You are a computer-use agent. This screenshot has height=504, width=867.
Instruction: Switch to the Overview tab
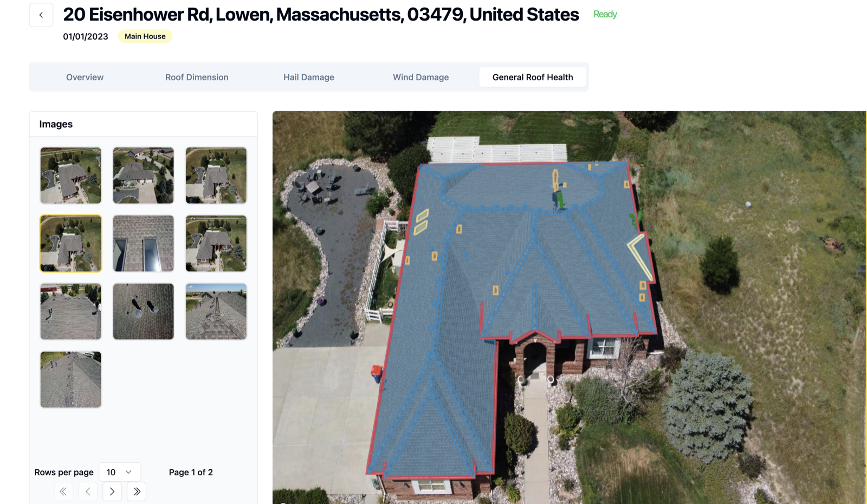coord(85,77)
